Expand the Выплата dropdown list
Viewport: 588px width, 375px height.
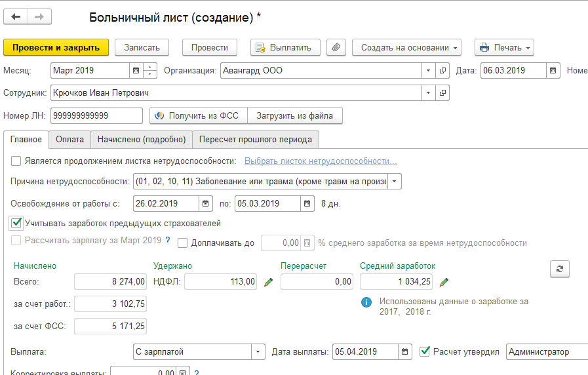(x=258, y=351)
